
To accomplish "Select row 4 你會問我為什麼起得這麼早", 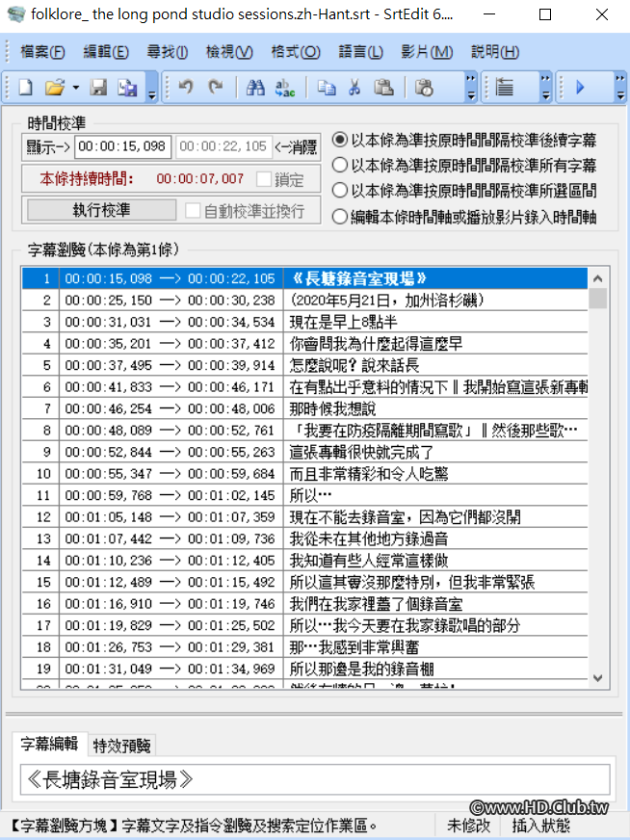I will pos(304,343).
